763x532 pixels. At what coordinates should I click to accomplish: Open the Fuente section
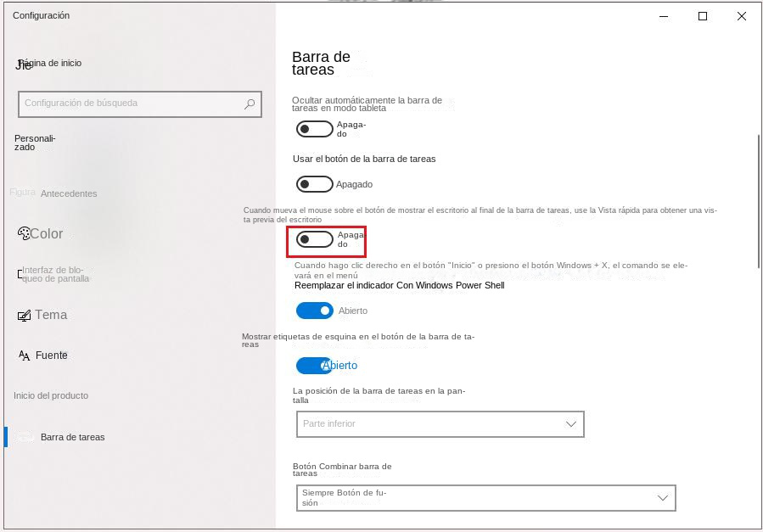[51, 356]
